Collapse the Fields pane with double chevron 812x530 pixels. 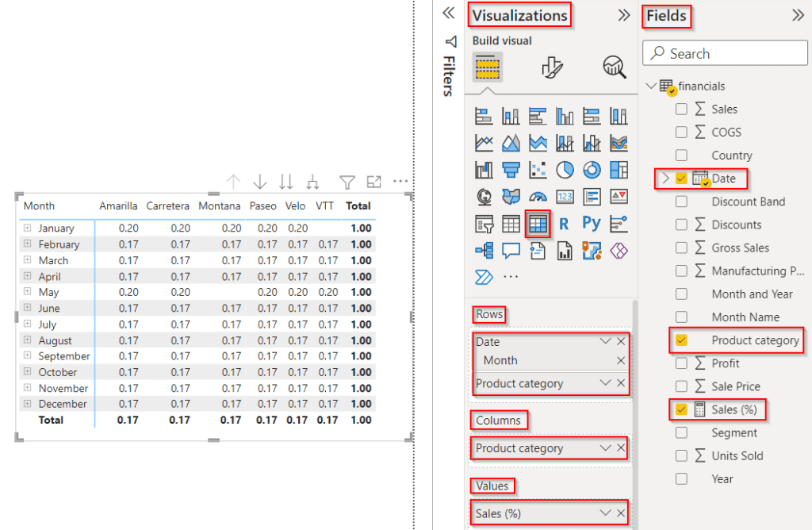[798, 16]
